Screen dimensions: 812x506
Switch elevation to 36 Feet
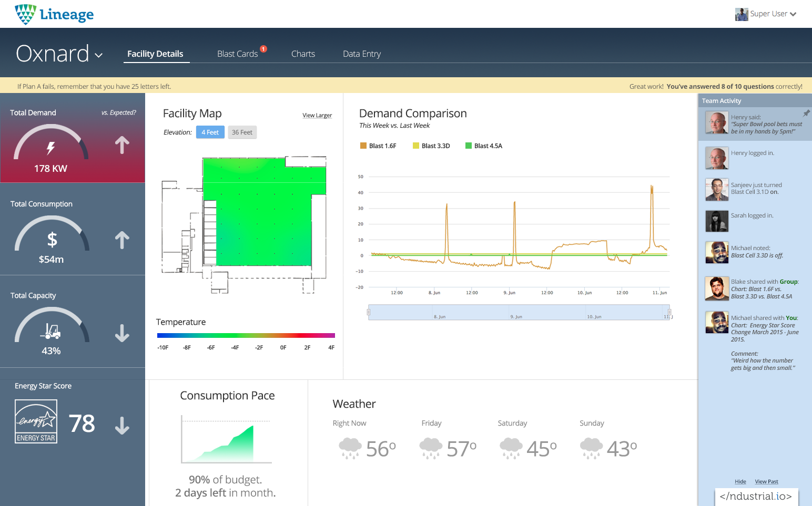click(242, 132)
